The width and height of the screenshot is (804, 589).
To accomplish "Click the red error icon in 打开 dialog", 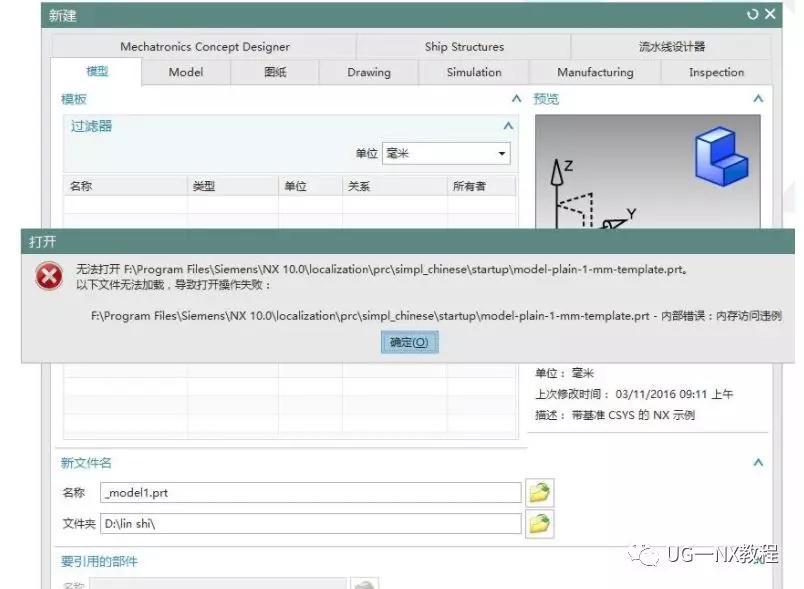I will click(x=48, y=276).
